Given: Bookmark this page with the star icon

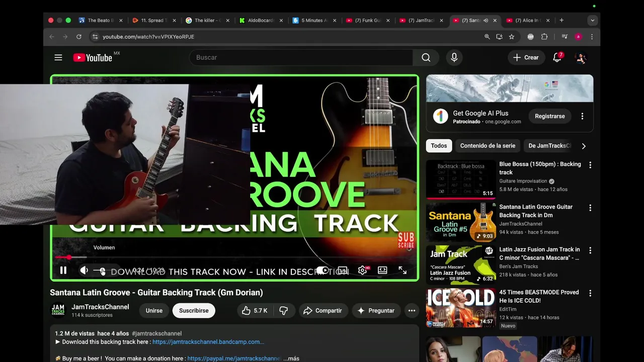Looking at the screenshot, I should click(512, 37).
